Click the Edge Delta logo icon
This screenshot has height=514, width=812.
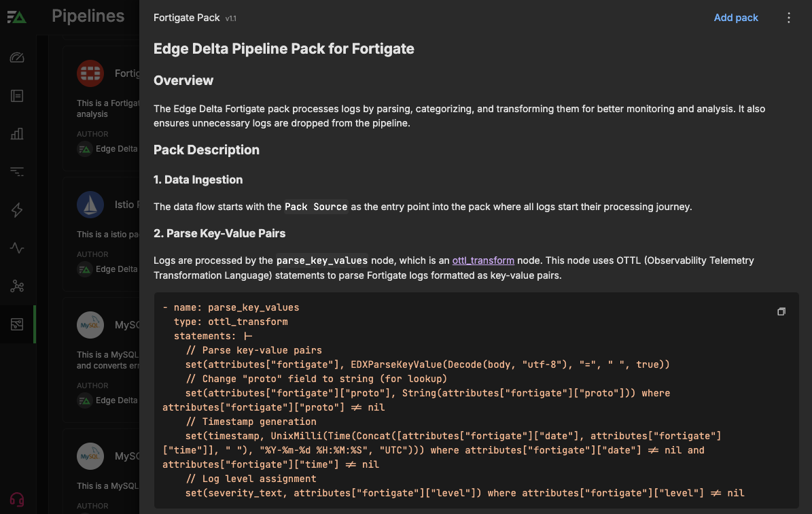17,17
